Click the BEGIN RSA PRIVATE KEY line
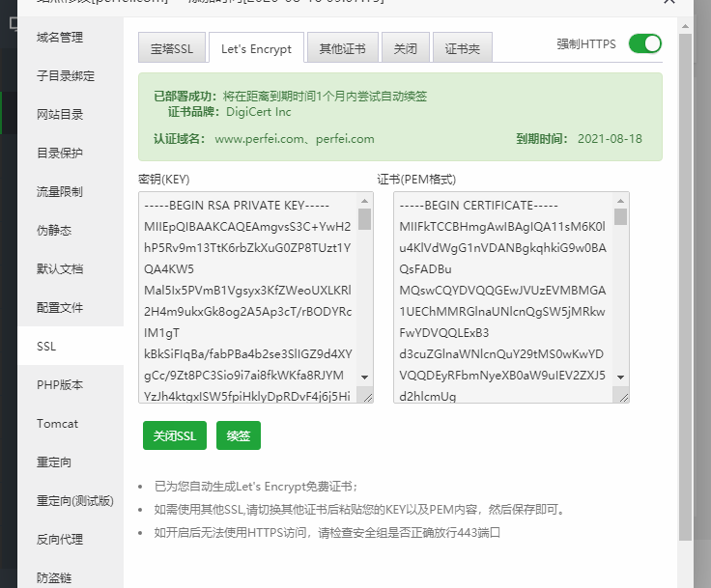Image resolution: width=711 pixels, height=588 pixels. (237, 206)
